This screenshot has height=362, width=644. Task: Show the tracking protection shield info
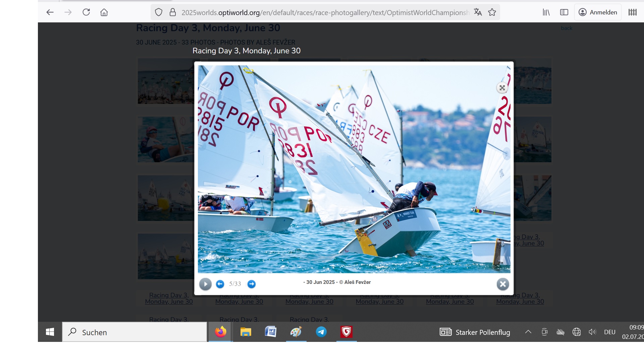pos(159,12)
